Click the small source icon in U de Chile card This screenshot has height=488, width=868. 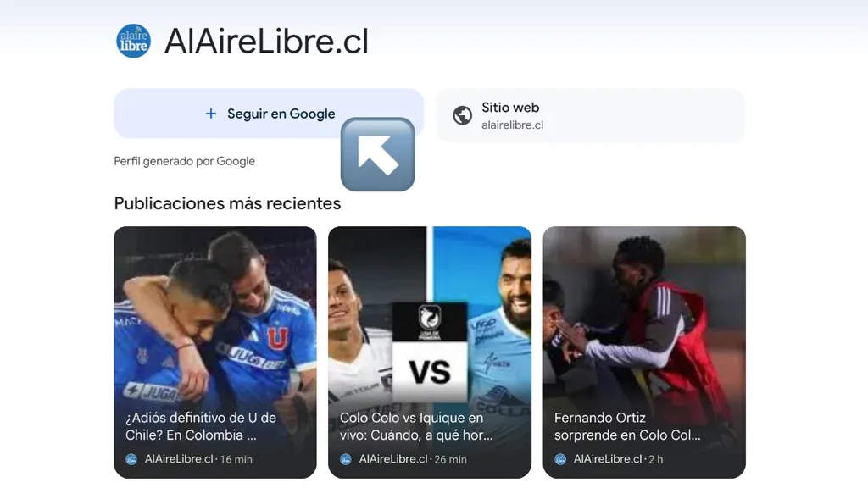[131, 459]
